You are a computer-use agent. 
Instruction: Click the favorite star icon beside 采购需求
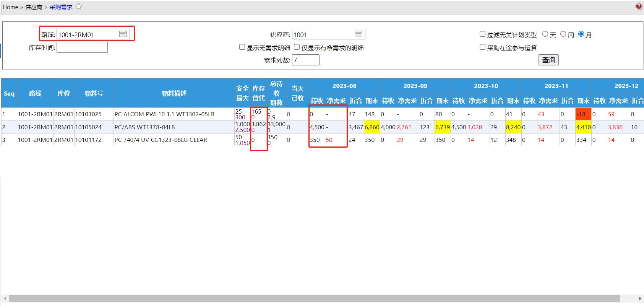tap(79, 7)
